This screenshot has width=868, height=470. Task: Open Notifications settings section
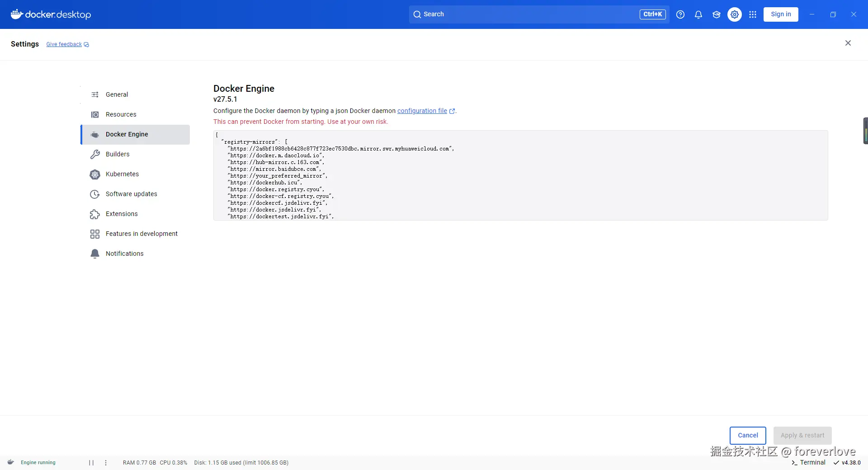[135, 254]
